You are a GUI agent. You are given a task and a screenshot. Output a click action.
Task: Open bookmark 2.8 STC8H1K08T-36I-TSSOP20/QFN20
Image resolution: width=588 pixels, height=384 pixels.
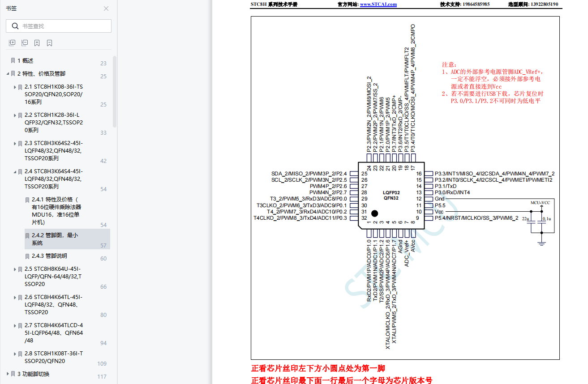click(x=54, y=357)
